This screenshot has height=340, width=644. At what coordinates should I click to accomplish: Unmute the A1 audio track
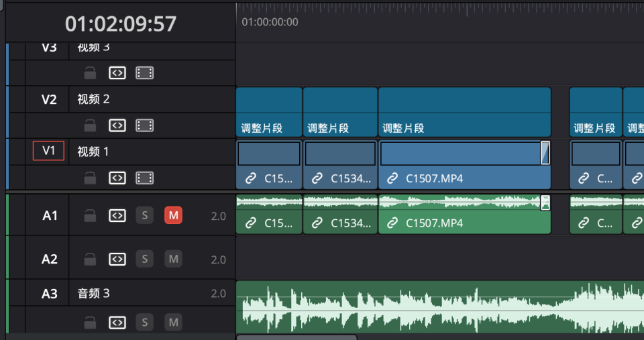tap(173, 216)
